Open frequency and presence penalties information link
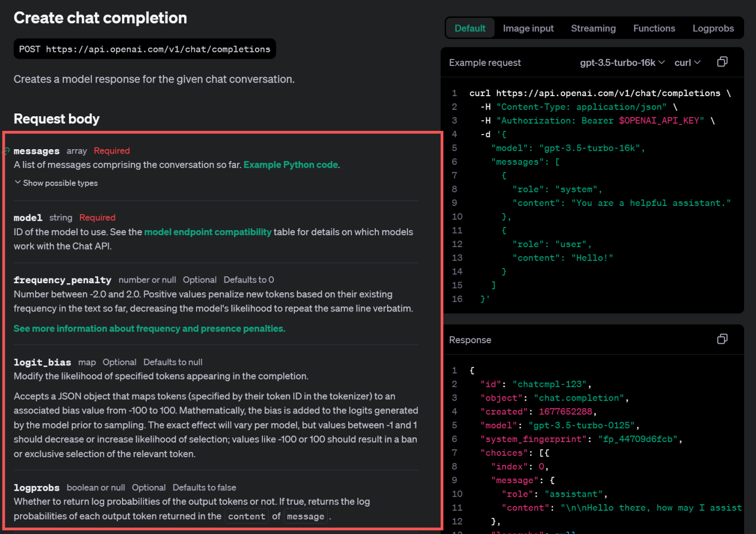 [149, 329]
